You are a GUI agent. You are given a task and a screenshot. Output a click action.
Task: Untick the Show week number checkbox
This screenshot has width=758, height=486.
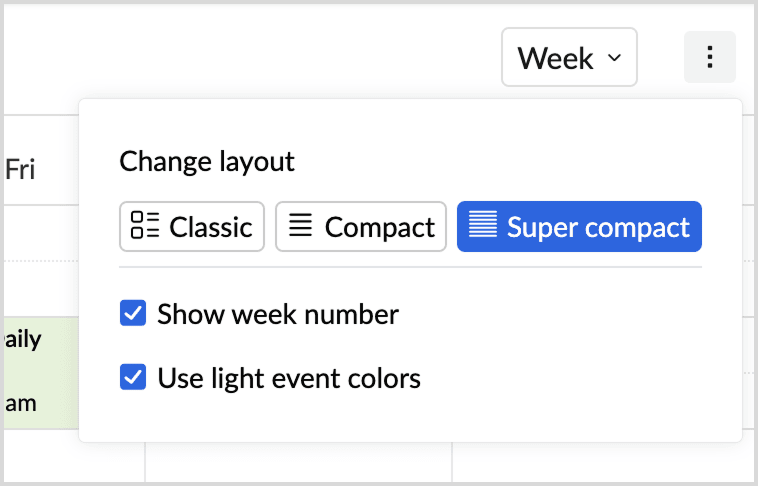(133, 315)
